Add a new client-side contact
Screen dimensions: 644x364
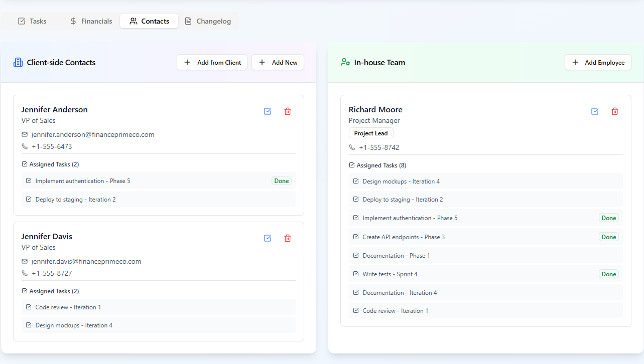coord(278,62)
